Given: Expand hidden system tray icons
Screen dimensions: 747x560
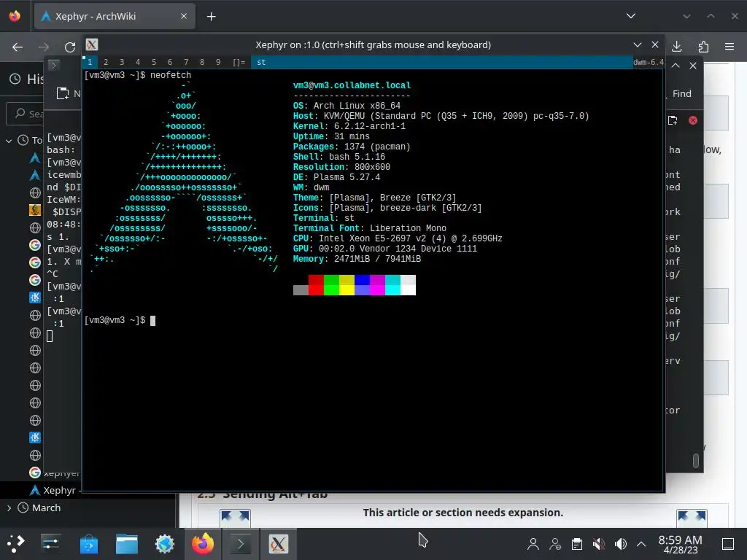Looking at the screenshot, I should point(641,544).
